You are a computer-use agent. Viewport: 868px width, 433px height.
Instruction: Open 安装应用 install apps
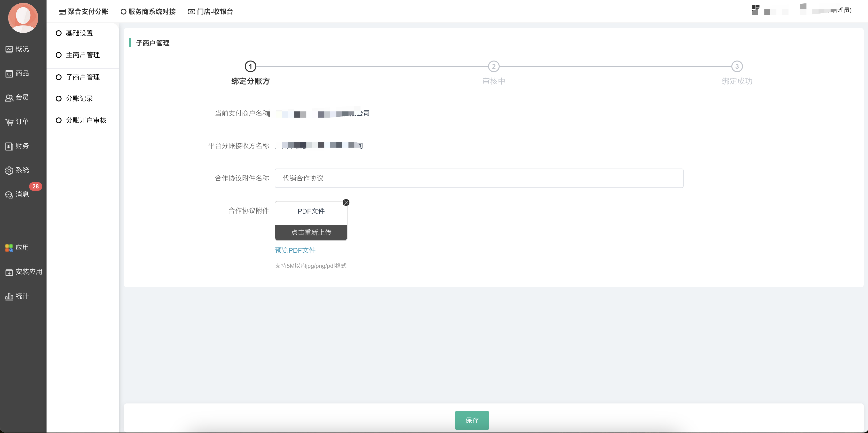click(24, 272)
